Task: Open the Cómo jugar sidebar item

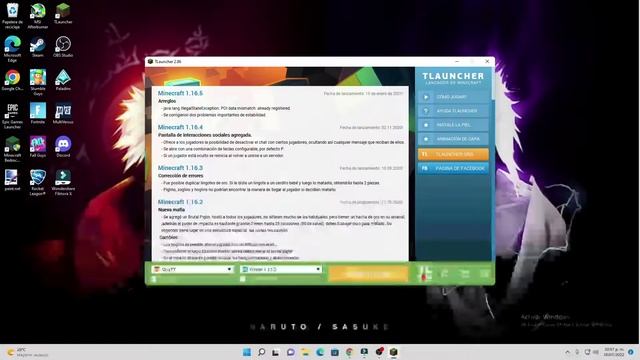Action: point(453,97)
